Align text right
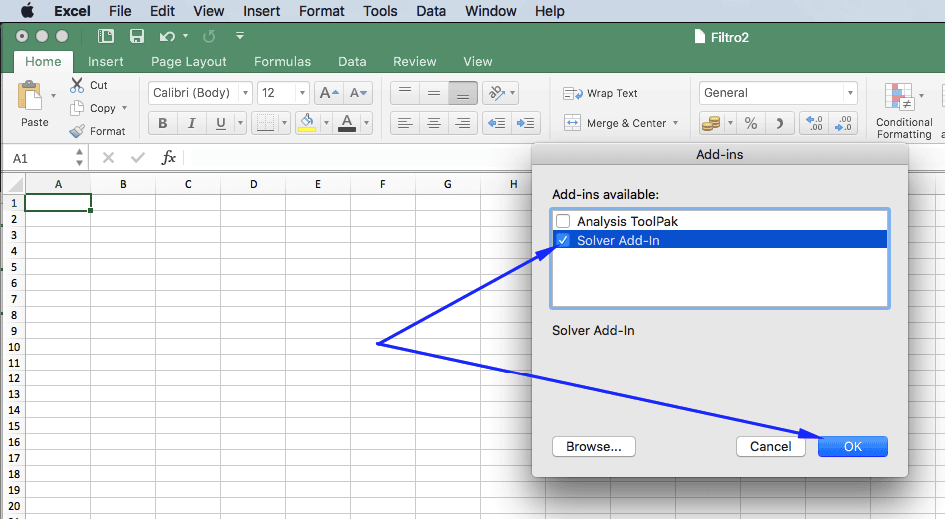This screenshot has height=519, width=945. pos(463,124)
